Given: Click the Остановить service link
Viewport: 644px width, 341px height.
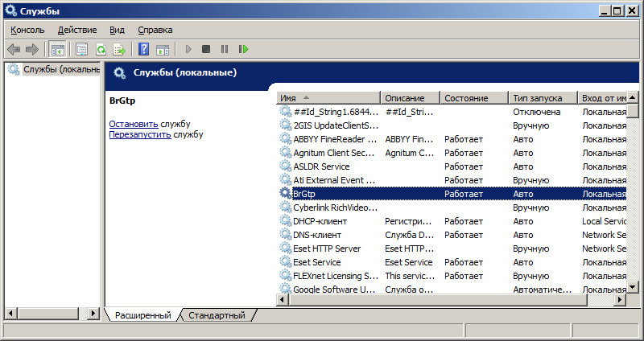Looking at the screenshot, I should pyautogui.click(x=133, y=124).
